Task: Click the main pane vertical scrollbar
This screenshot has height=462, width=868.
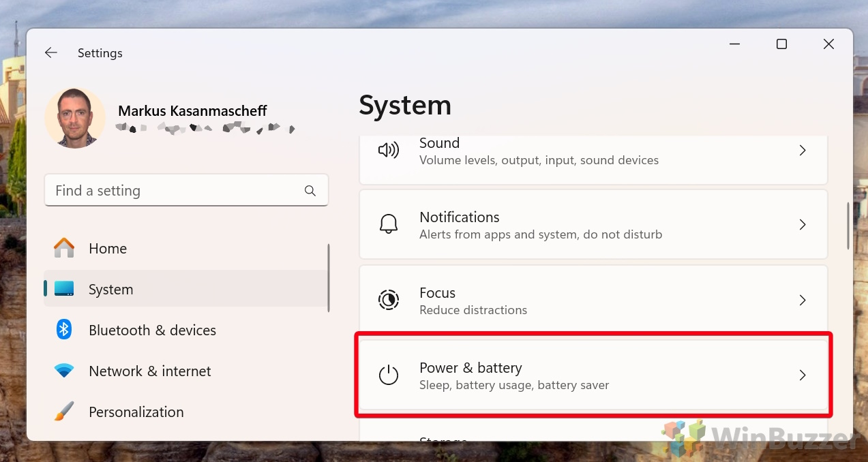Action: (848, 226)
